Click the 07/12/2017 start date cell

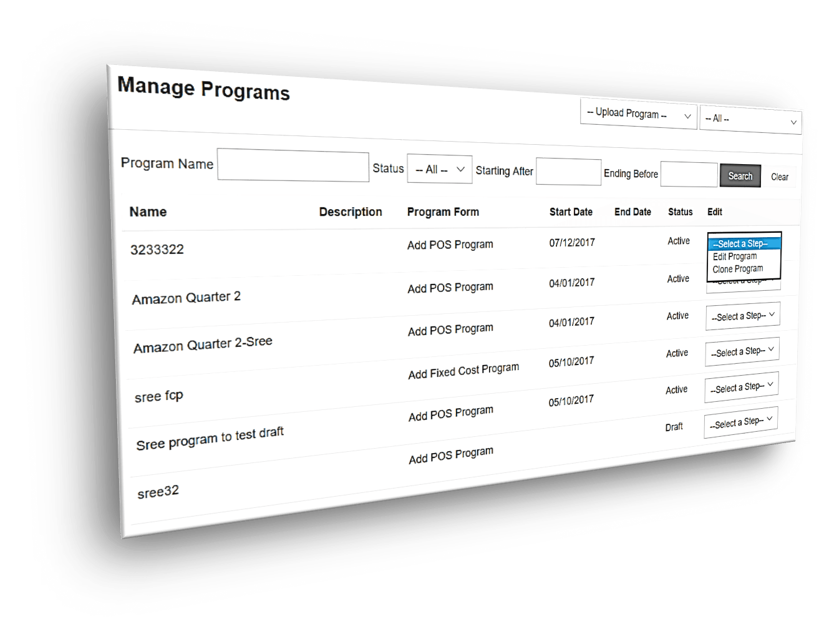[x=572, y=243]
